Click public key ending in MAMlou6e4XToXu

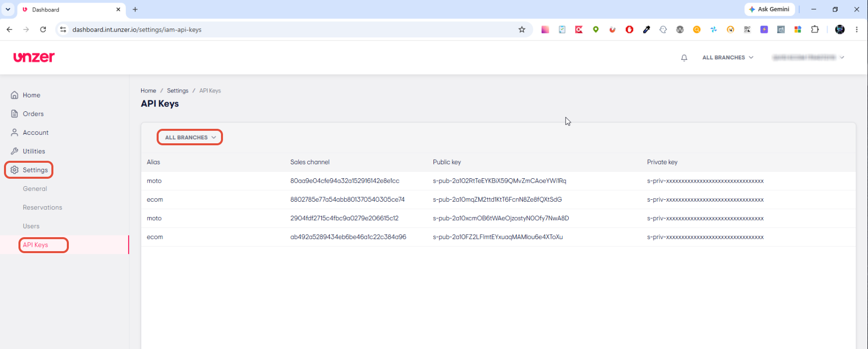[x=498, y=237]
